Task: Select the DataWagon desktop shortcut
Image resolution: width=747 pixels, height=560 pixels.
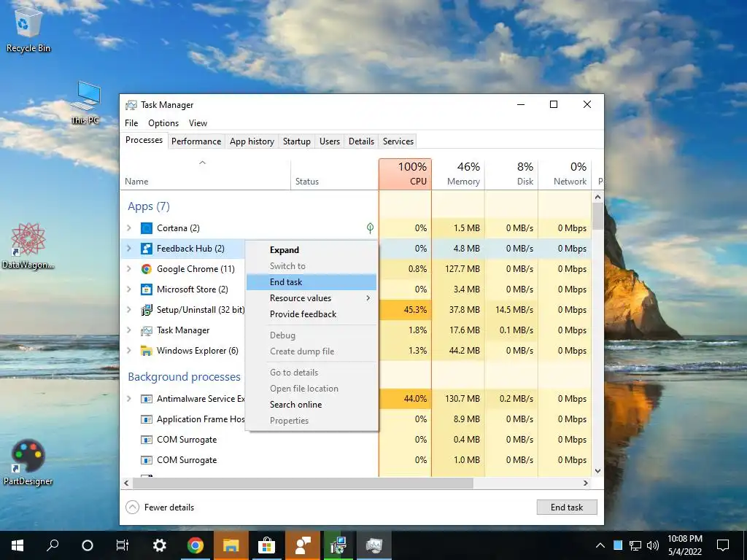Action: pos(28,246)
